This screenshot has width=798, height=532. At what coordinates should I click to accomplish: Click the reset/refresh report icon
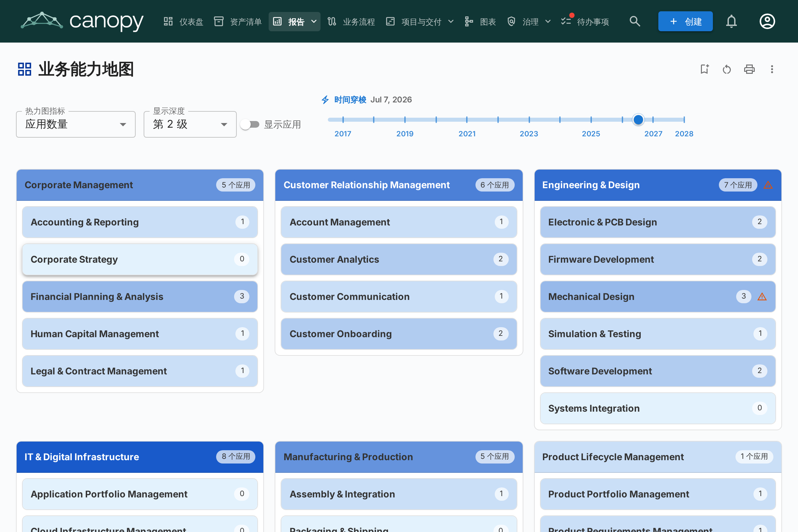pyautogui.click(x=727, y=69)
